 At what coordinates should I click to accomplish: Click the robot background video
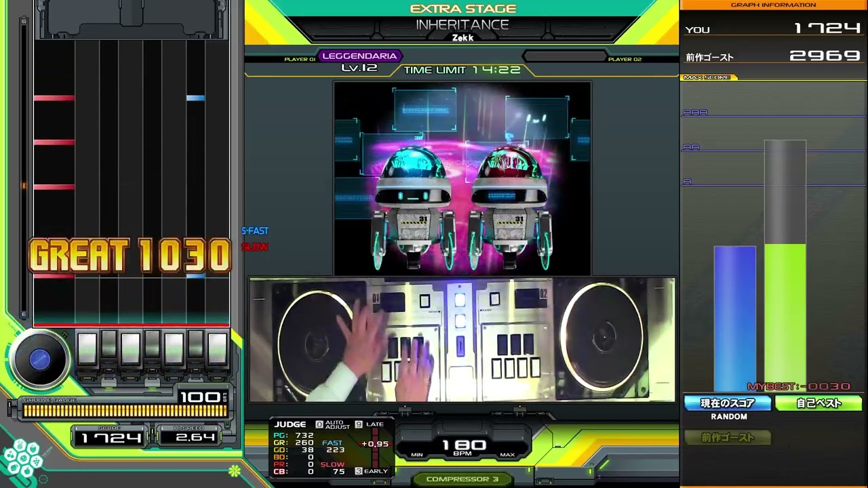pyautogui.click(x=462, y=178)
